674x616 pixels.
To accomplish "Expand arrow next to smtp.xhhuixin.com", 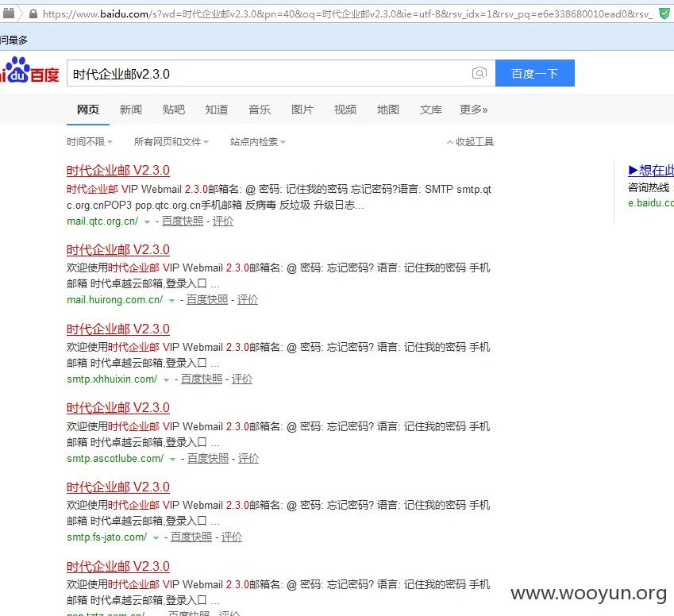I will (166, 380).
